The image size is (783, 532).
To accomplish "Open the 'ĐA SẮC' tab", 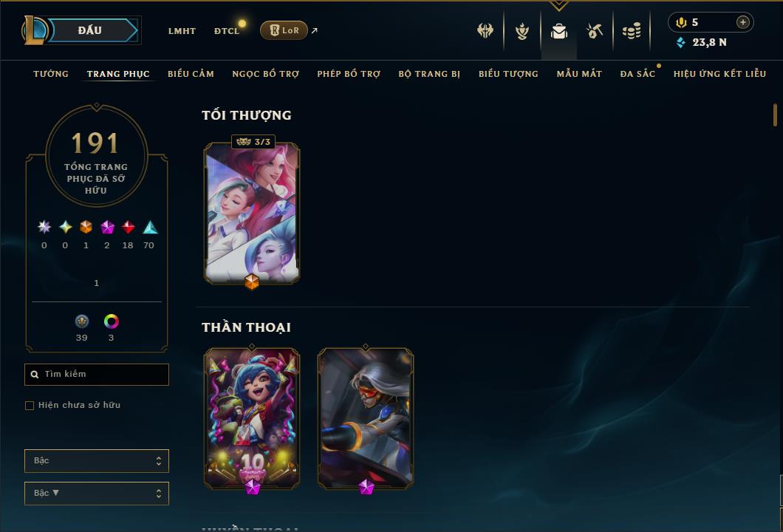I will point(637,74).
